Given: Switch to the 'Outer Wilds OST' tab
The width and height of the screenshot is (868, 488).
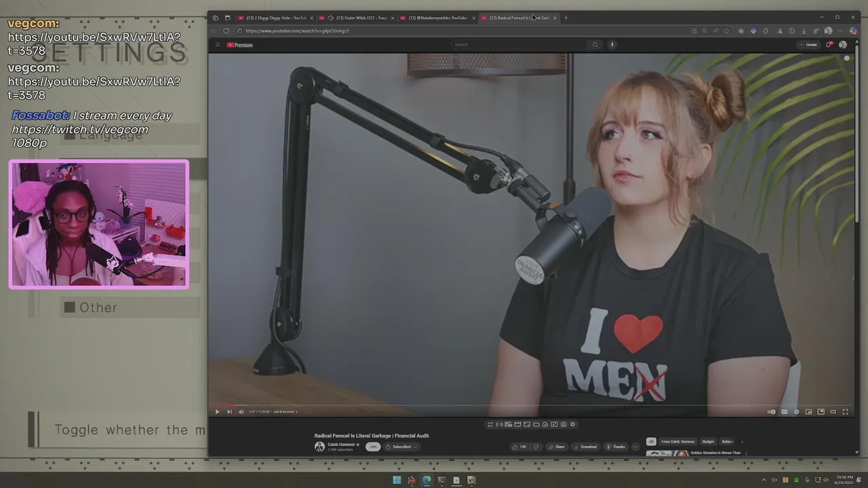Looking at the screenshot, I should click(x=357, y=18).
